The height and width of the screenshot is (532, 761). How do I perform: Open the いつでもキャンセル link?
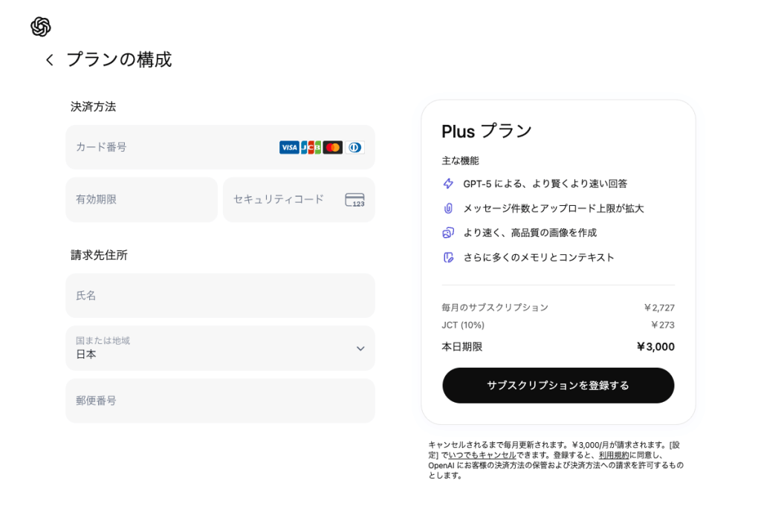482,455
